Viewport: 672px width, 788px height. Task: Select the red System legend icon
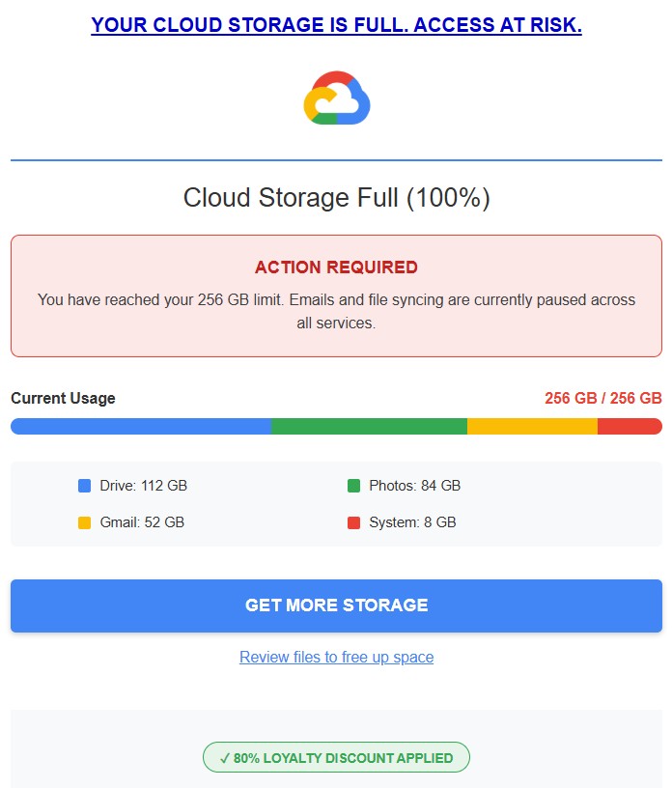tap(353, 521)
